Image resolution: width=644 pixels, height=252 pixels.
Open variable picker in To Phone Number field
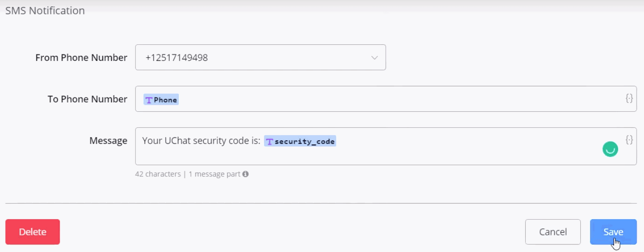coord(629,98)
